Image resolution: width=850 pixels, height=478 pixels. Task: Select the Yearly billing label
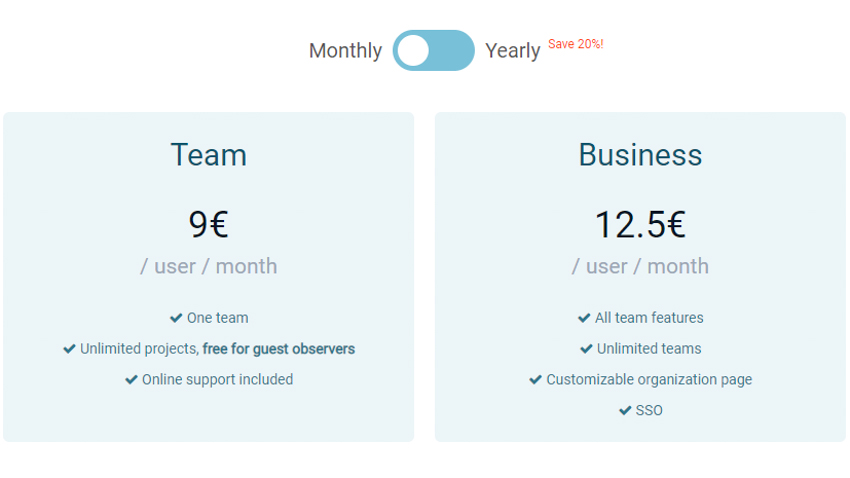pos(512,51)
